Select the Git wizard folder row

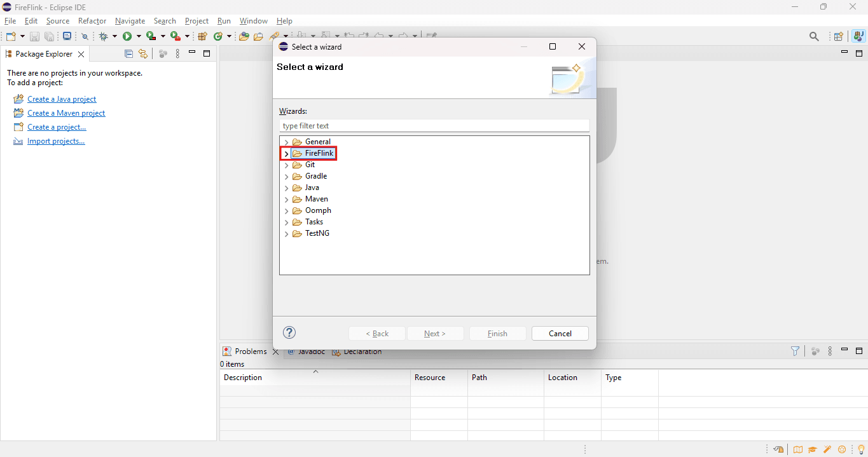coord(304,165)
